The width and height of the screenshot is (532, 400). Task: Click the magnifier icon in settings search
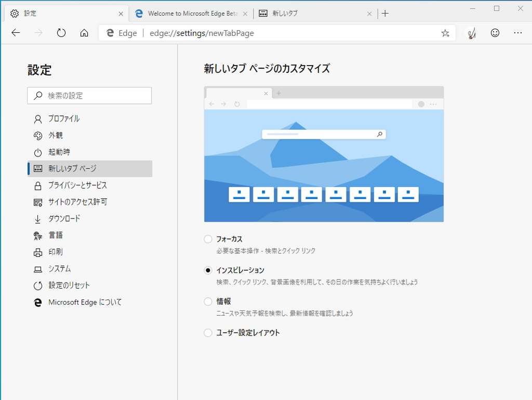(38, 96)
